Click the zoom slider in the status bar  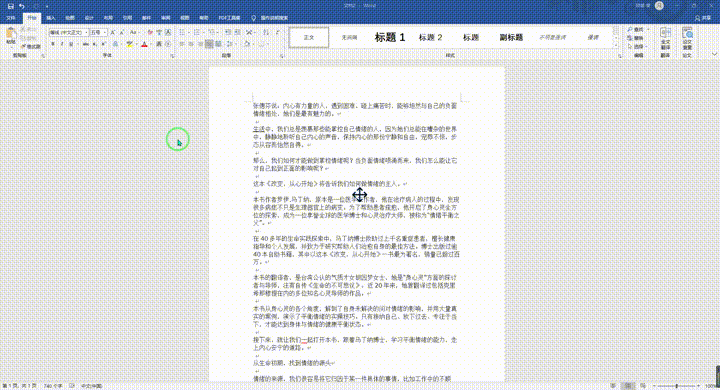click(676, 386)
